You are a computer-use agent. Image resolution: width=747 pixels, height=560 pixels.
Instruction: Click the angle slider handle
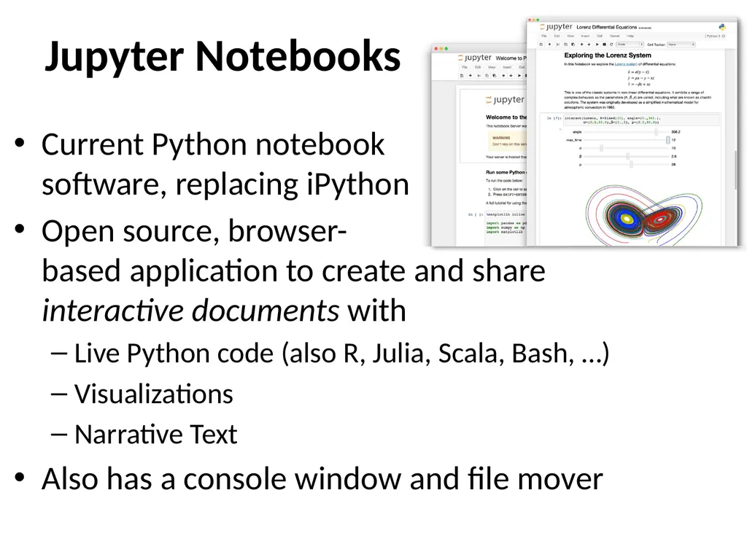point(656,132)
